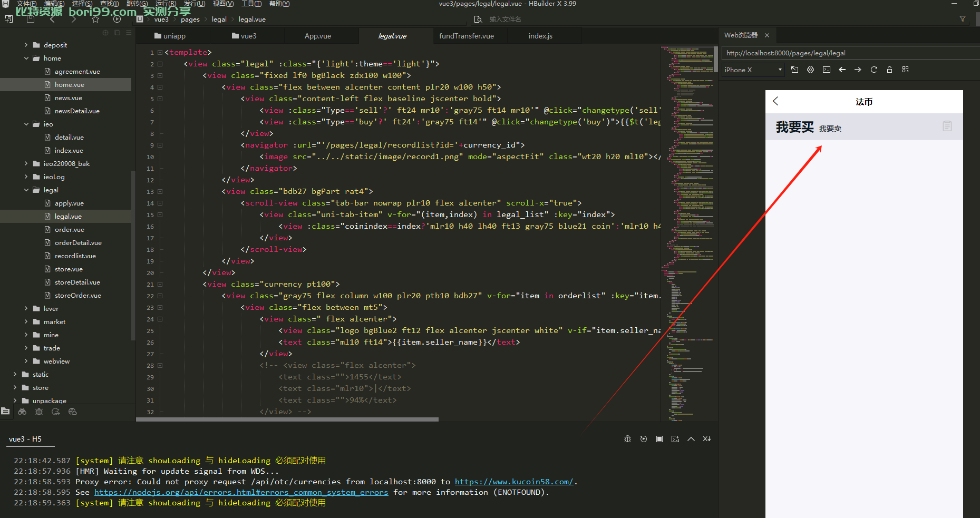Image resolution: width=980 pixels, height=518 pixels.
Task: Click the locate-file target icon above project tree
Action: (105, 33)
